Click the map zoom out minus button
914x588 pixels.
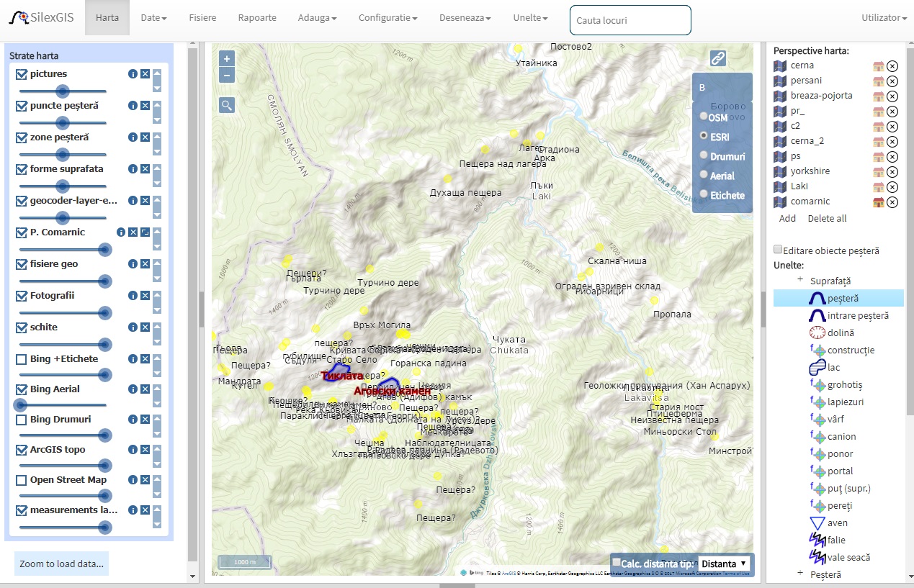tap(227, 75)
